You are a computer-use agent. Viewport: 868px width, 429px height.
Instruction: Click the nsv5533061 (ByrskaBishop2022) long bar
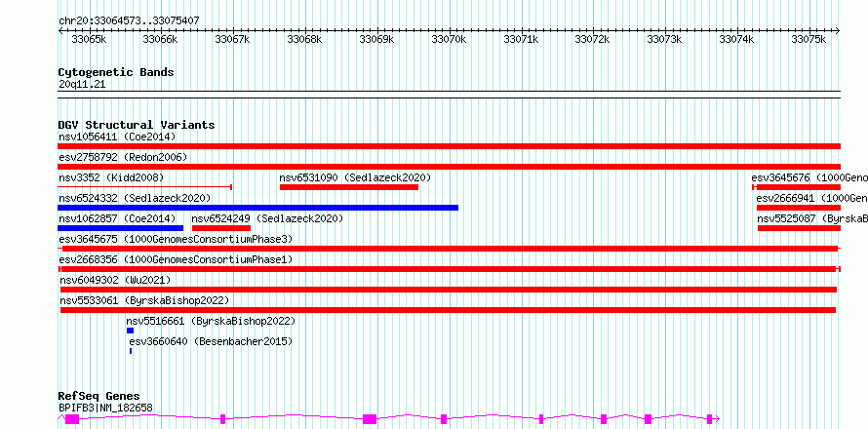[x=448, y=310]
